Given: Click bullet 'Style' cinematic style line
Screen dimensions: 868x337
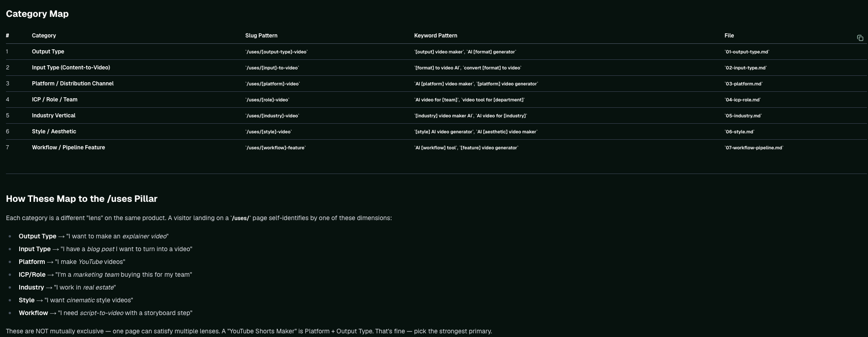Looking at the screenshot, I should click(76, 300).
